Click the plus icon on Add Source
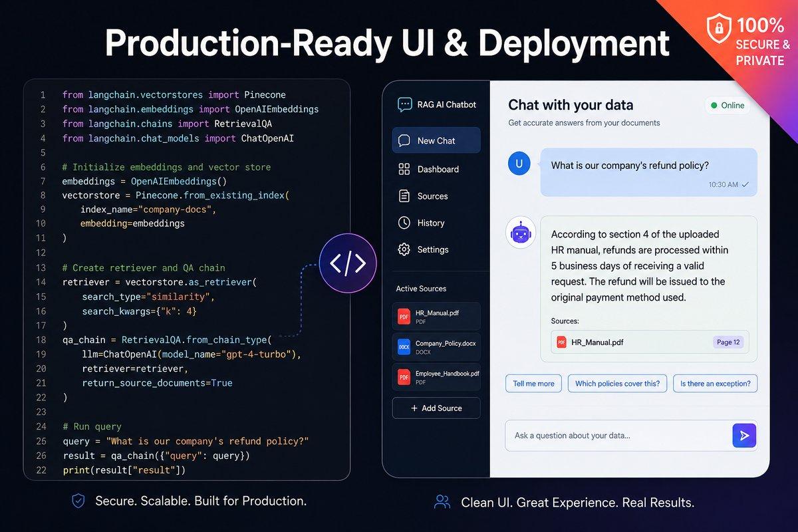Screen dimensions: 798x532 click(x=414, y=408)
